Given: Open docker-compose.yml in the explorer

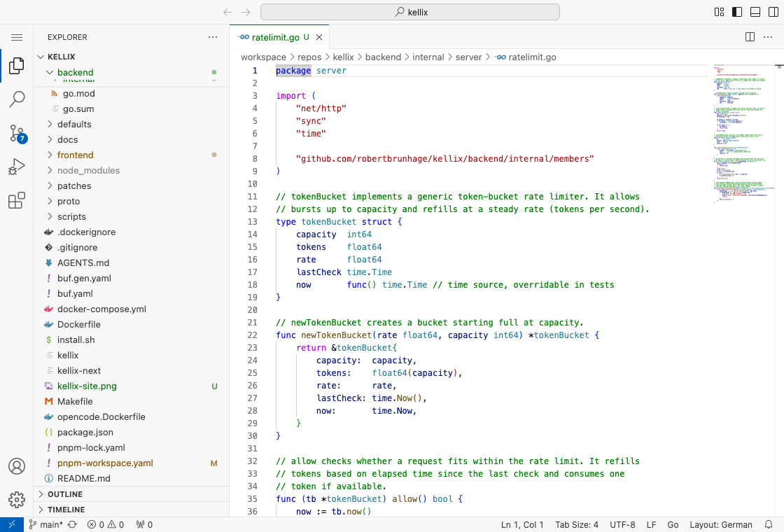Looking at the screenshot, I should pos(132,309).
